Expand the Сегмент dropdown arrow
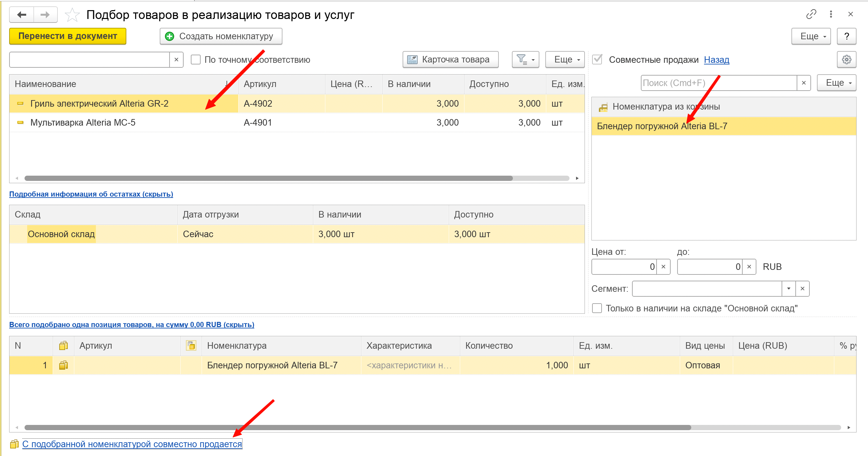This screenshot has width=868, height=456. point(788,289)
